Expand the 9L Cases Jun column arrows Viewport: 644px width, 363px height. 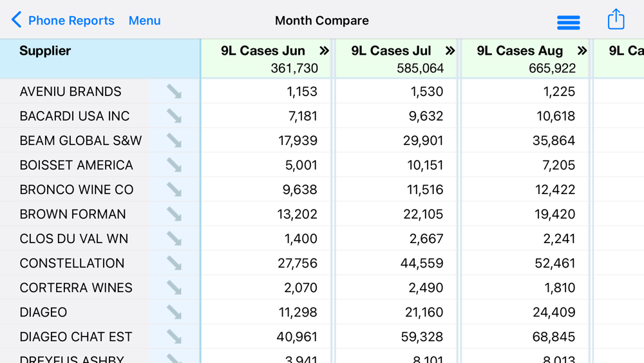click(x=325, y=50)
